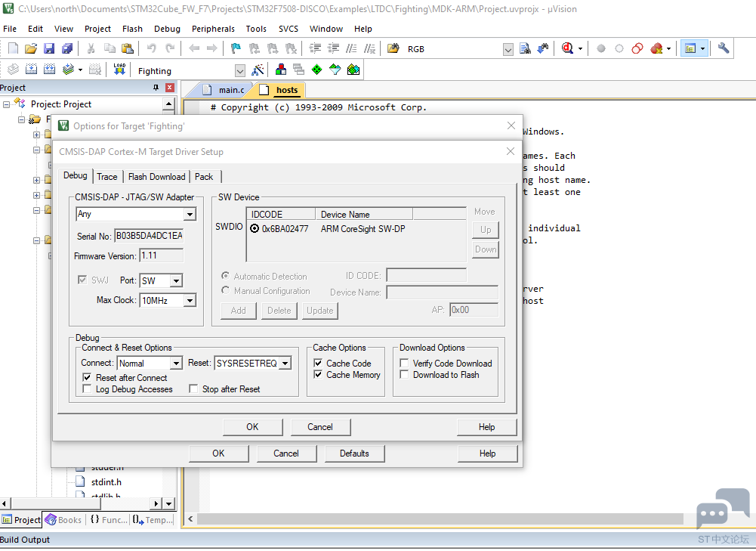Image resolution: width=756 pixels, height=551 pixels.
Task: Toggle Cache Code checkbox
Action: click(318, 364)
